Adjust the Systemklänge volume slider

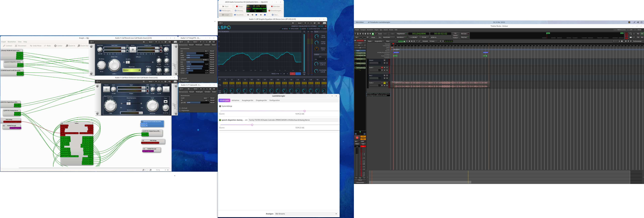tap(304, 111)
